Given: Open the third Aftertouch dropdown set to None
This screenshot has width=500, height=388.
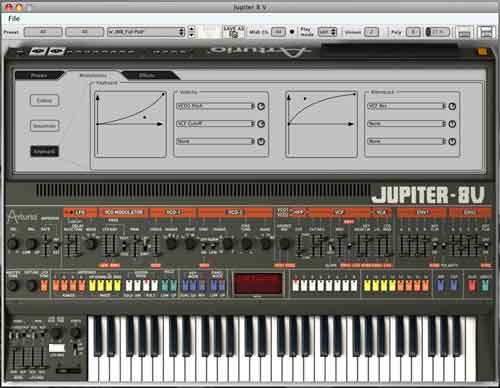Looking at the screenshot, I should pos(406,141).
